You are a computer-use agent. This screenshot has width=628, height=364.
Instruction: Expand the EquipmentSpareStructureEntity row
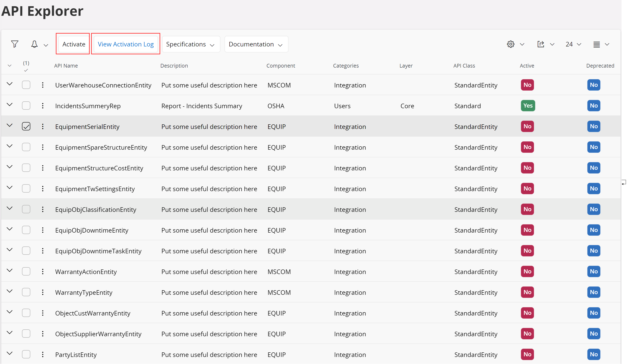click(10, 146)
